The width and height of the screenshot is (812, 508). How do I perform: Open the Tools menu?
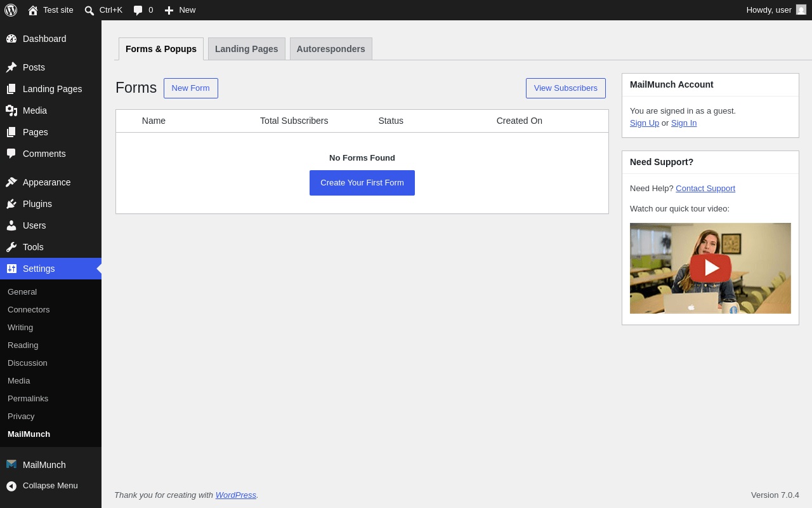click(51, 247)
